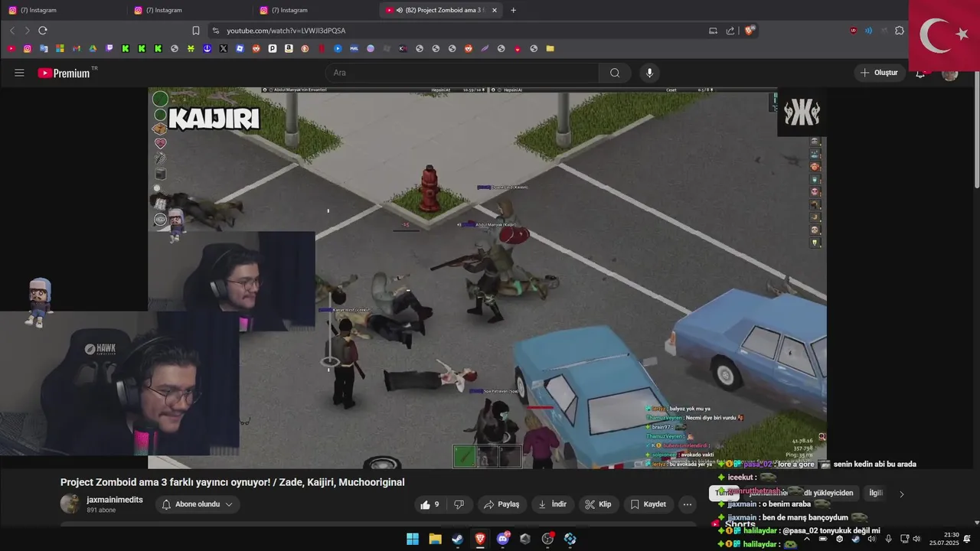
Task: Show more filter chips with right arrow
Action: [x=902, y=494]
